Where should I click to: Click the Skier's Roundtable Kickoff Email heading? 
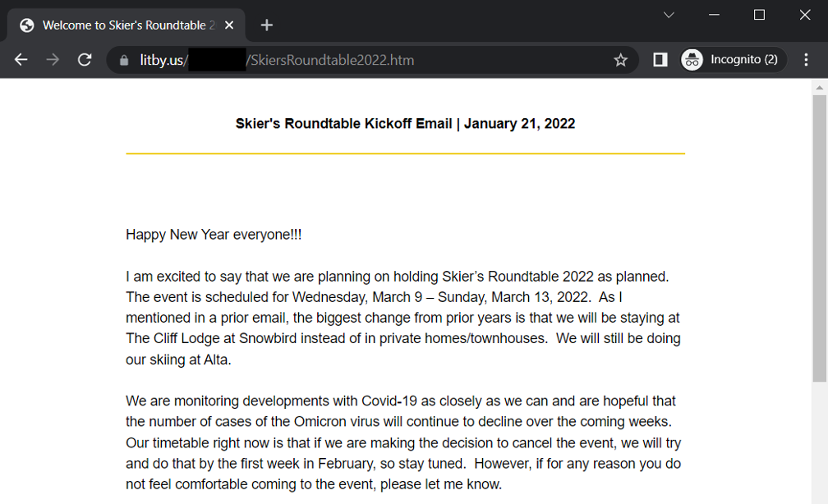405,124
